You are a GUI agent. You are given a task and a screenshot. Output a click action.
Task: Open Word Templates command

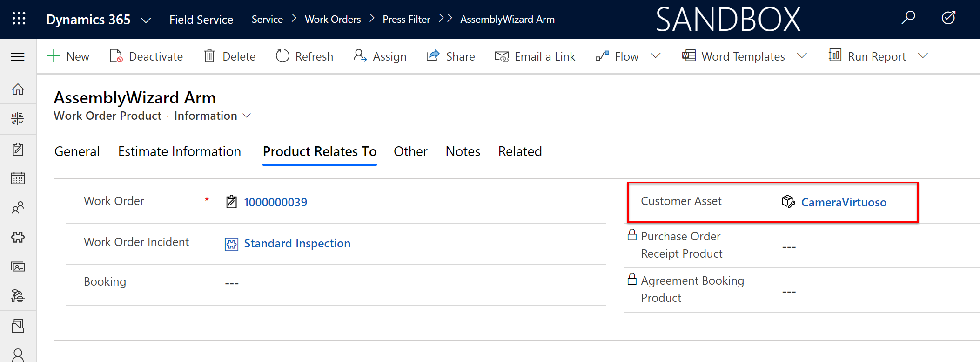(733, 56)
